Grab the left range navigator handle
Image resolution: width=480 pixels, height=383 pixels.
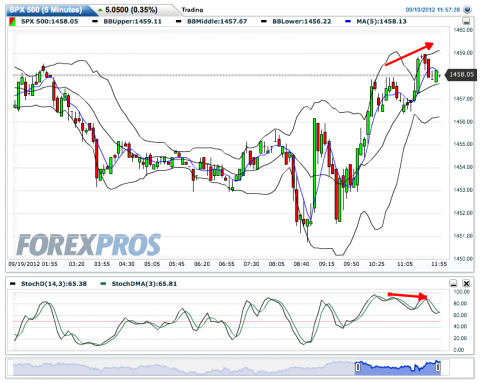[x=358, y=367]
